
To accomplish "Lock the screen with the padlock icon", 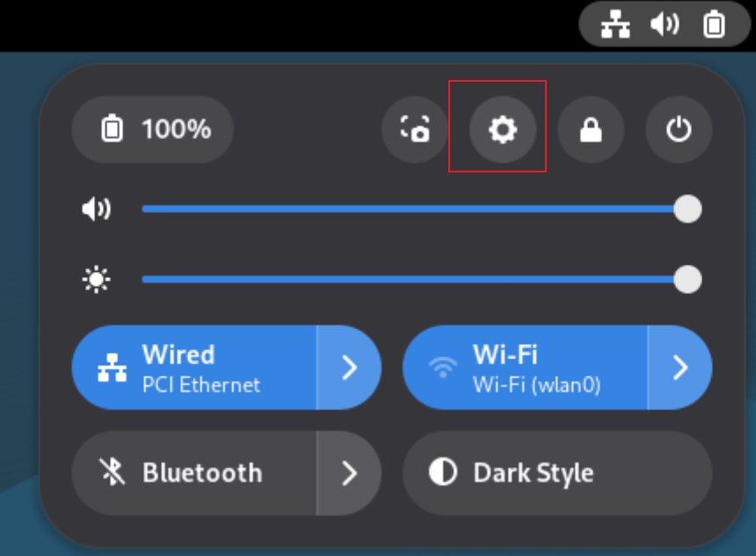I will (591, 130).
